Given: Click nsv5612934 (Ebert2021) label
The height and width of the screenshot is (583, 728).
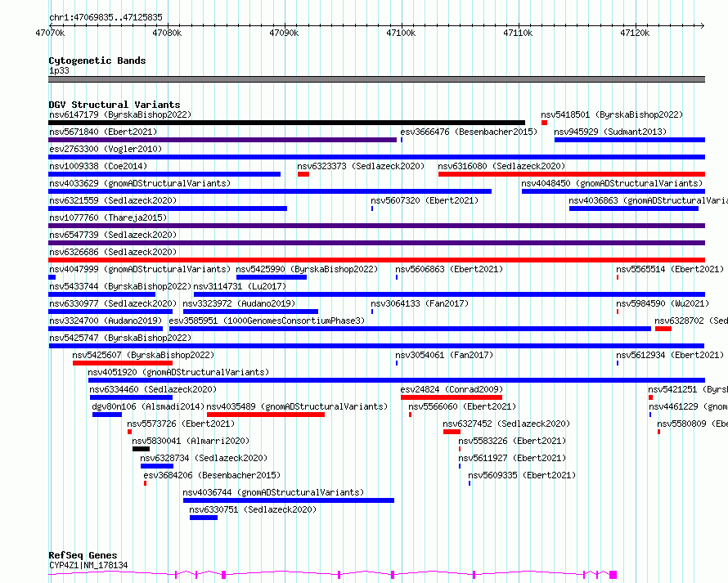Looking at the screenshot, I should coord(670,355).
